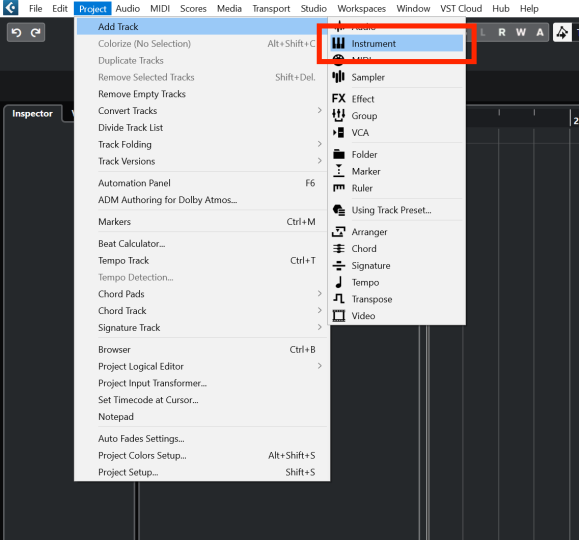Expand the Add Track submenu
The width and height of the screenshot is (579, 540).
point(202,27)
